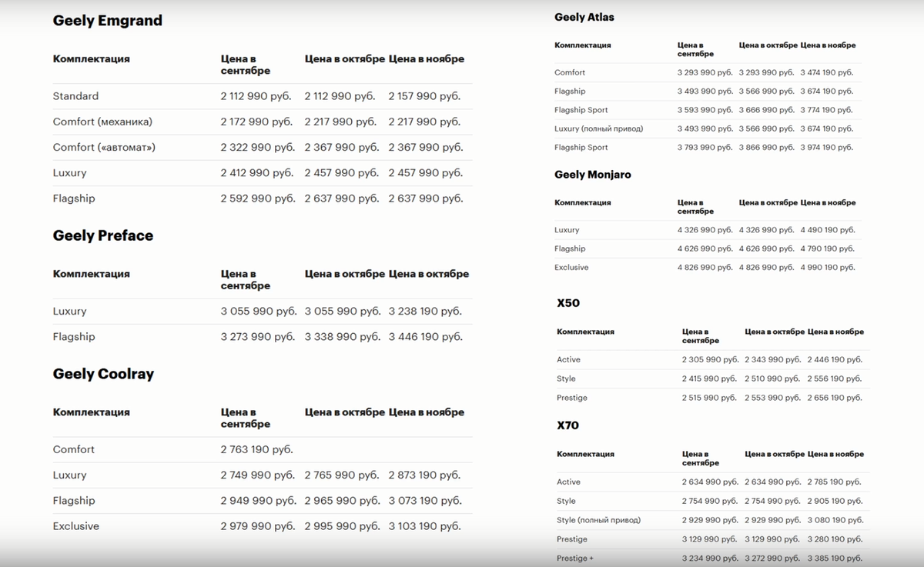
Task: Select Atlas price "3 774 190 руб."
Action: click(826, 110)
